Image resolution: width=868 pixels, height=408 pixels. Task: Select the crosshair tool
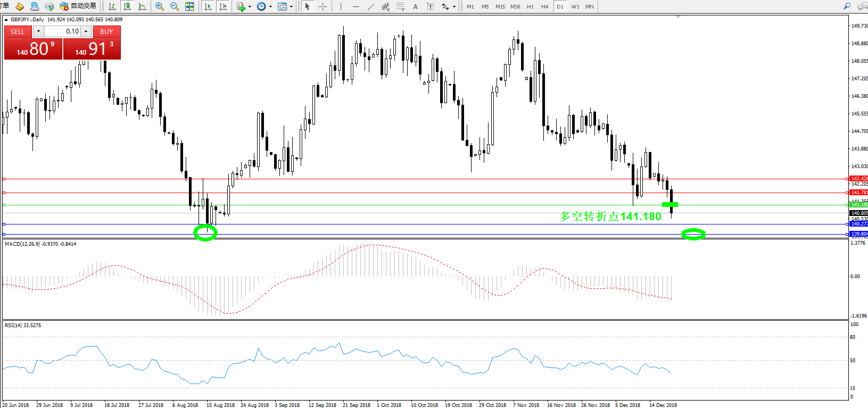click(323, 6)
